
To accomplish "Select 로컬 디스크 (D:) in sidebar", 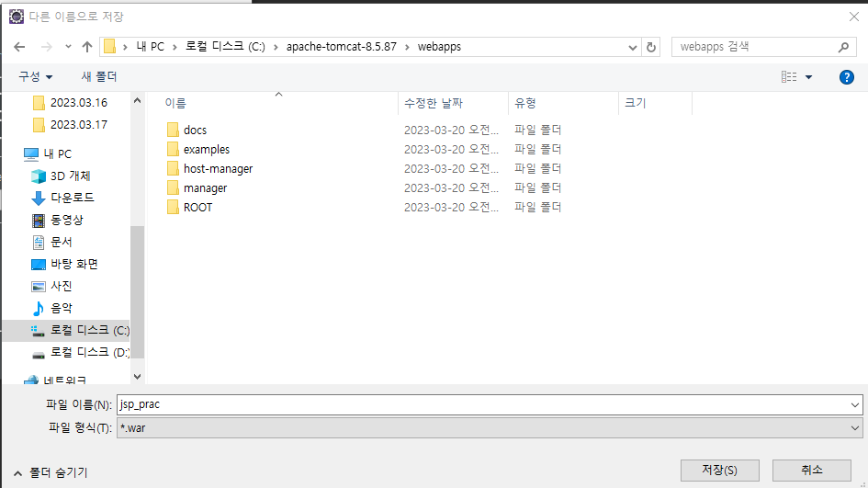I will click(x=80, y=352).
